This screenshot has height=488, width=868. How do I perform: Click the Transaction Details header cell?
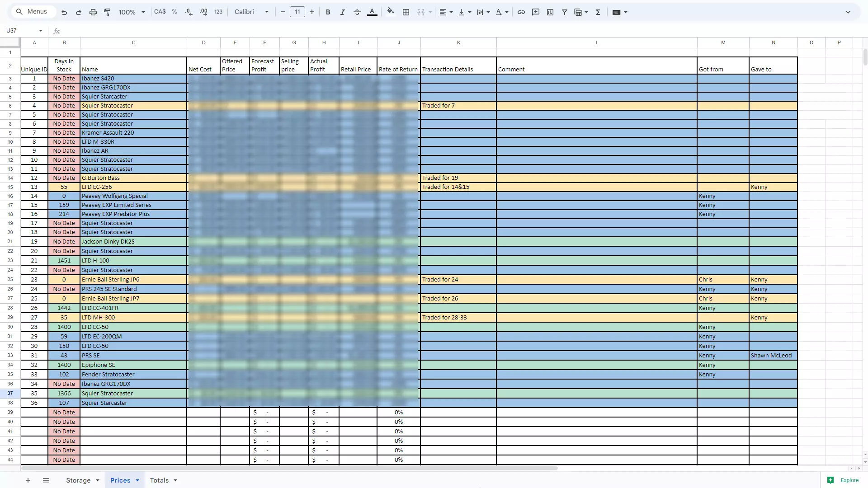pyautogui.click(x=458, y=66)
